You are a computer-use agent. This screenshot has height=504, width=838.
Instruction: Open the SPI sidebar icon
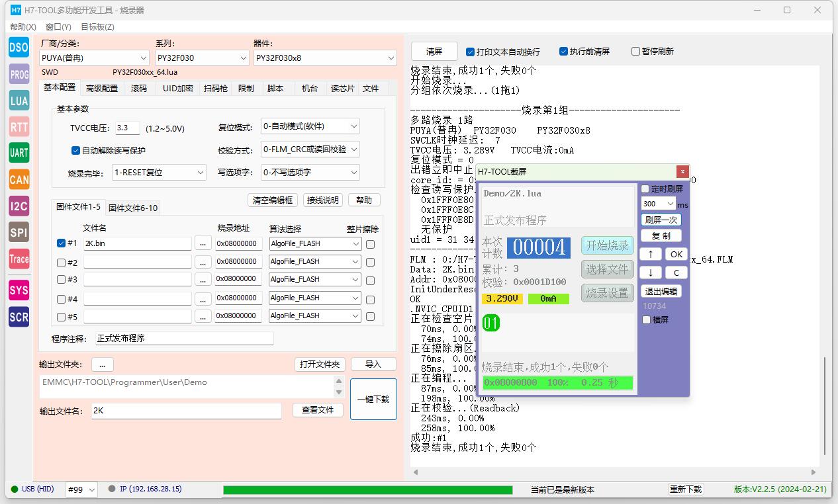(x=19, y=232)
